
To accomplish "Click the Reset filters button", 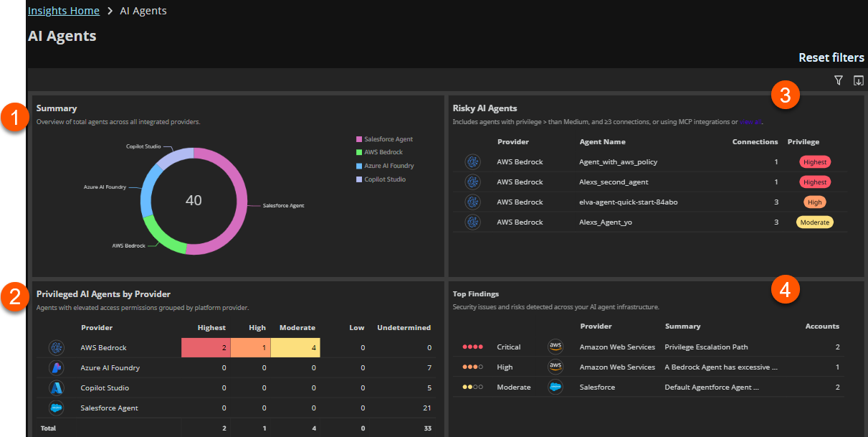I will point(831,57).
